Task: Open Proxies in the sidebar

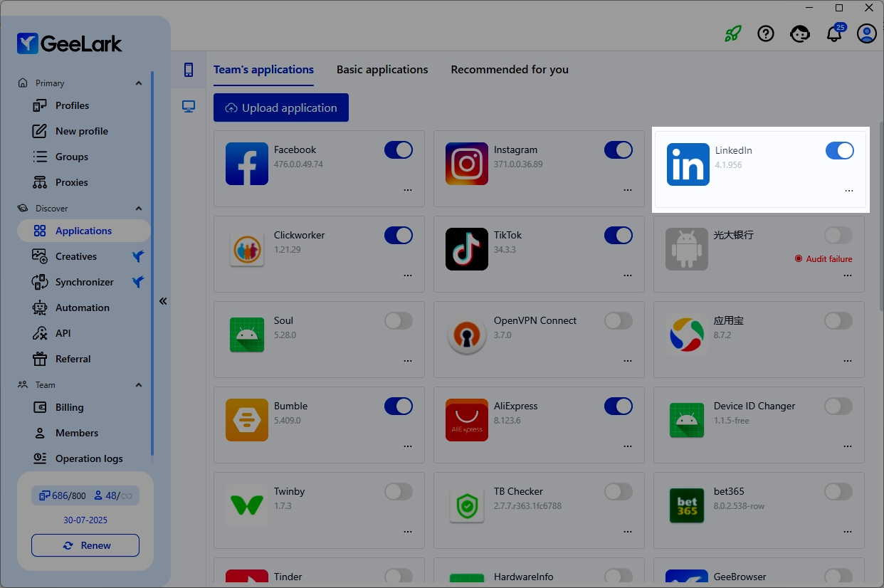Action: pos(84,182)
